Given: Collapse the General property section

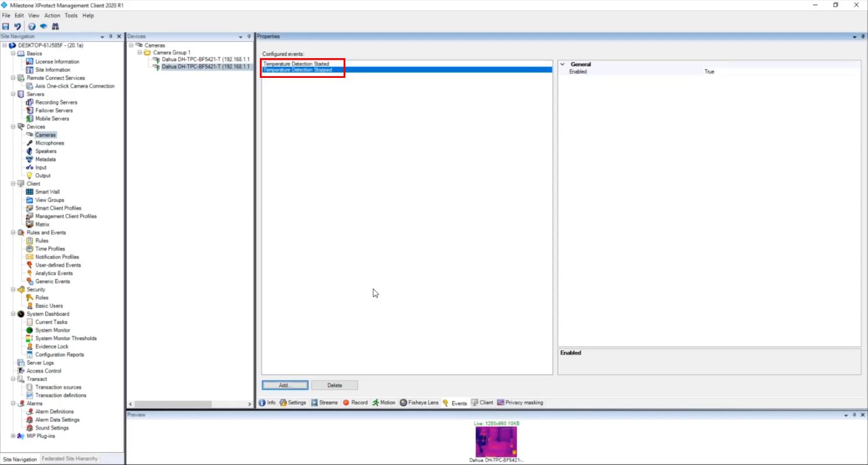Looking at the screenshot, I should (562, 65).
